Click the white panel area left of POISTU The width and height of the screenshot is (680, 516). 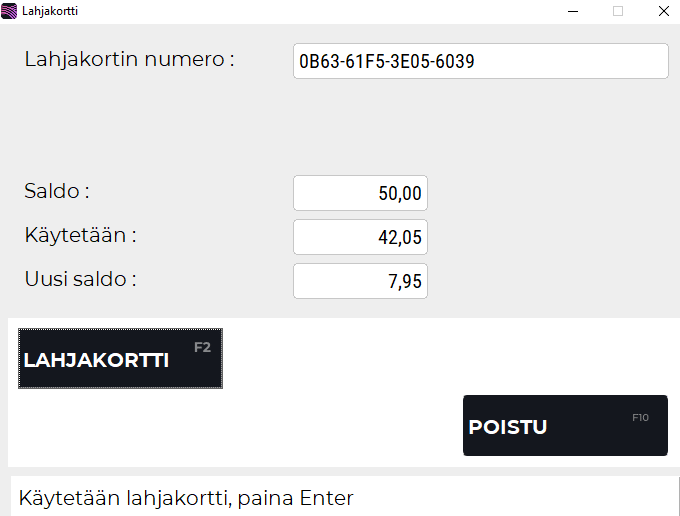coord(240,428)
